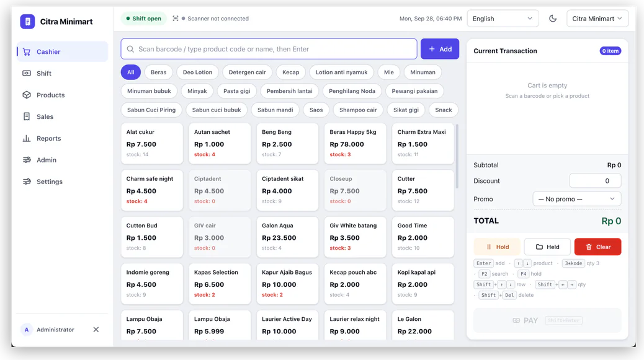Add Beras Happy 5kg to cart
644x360 pixels.
pyautogui.click(x=356, y=144)
